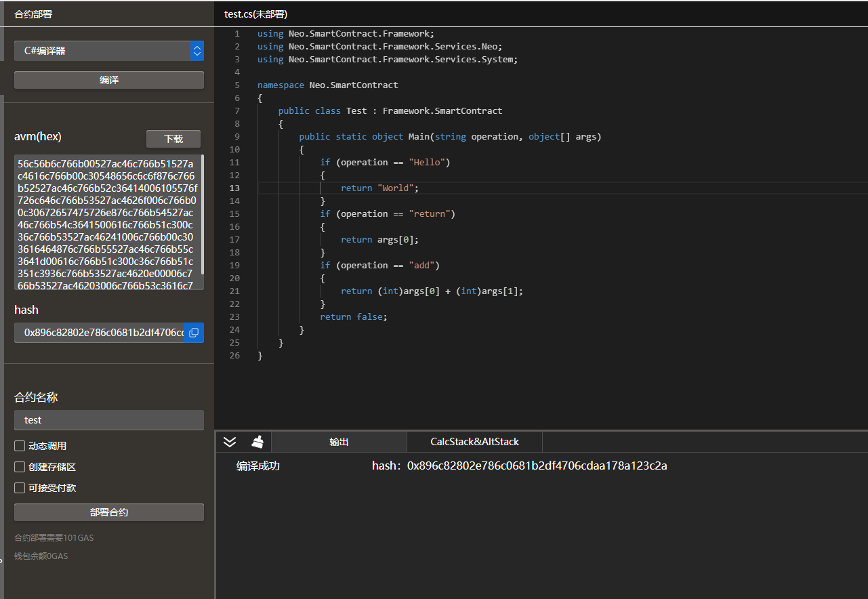Switch to the 输出 tab
This screenshot has height=599, width=868.
click(x=339, y=442)
